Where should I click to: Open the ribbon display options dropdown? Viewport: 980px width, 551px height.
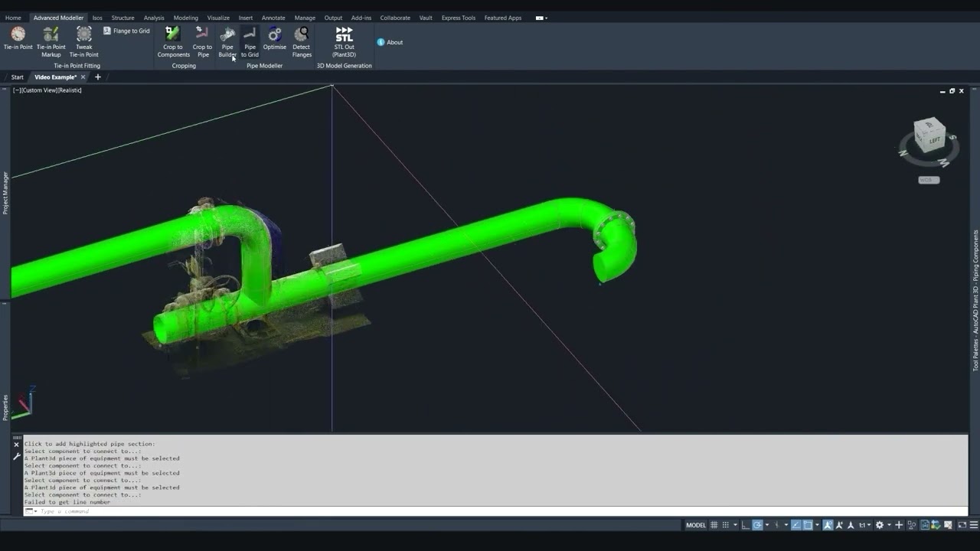(x=541, y=18)
